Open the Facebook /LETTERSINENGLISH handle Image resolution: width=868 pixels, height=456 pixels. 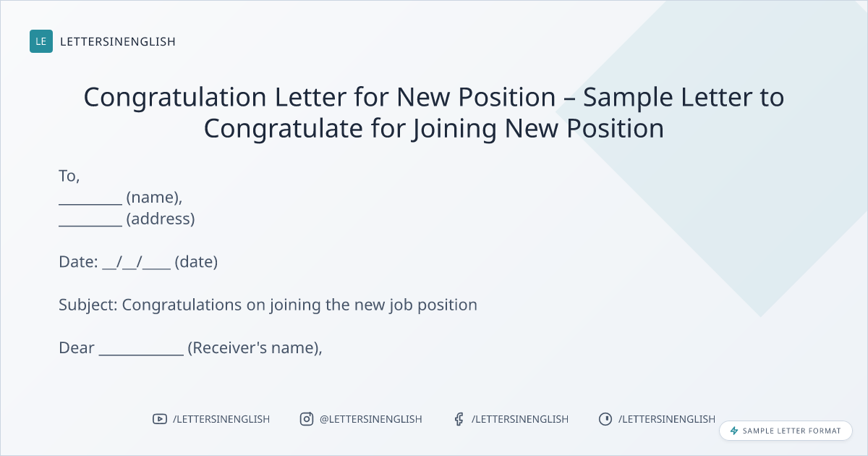[x=520, y=419]
